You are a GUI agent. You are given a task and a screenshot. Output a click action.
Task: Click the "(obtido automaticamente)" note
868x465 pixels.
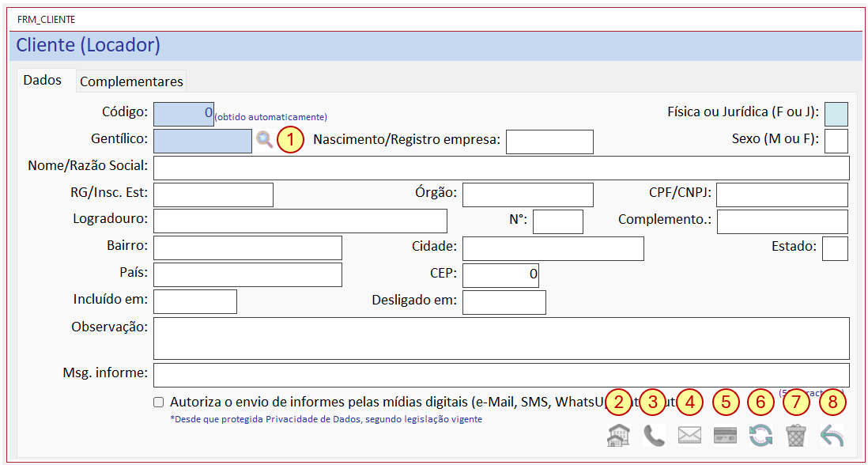270,117
